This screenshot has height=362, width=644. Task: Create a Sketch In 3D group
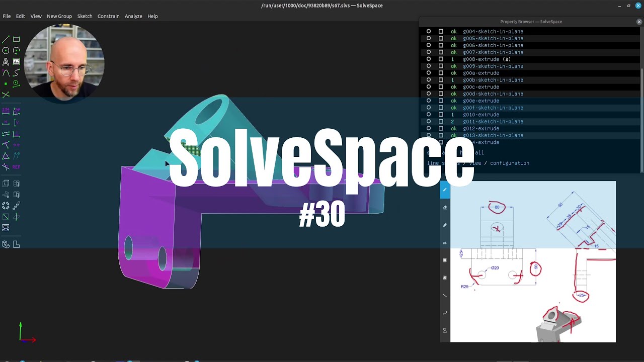tap(16, 217)
